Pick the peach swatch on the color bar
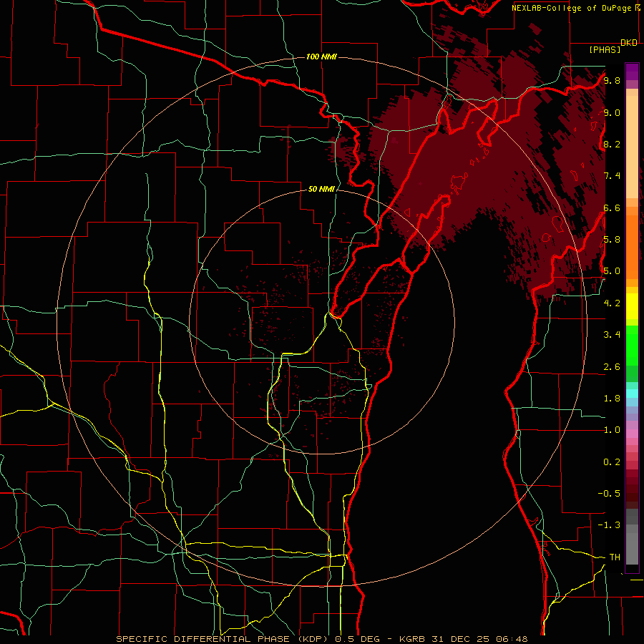This screenshot has width=644, height=644. tap(632, 147)
